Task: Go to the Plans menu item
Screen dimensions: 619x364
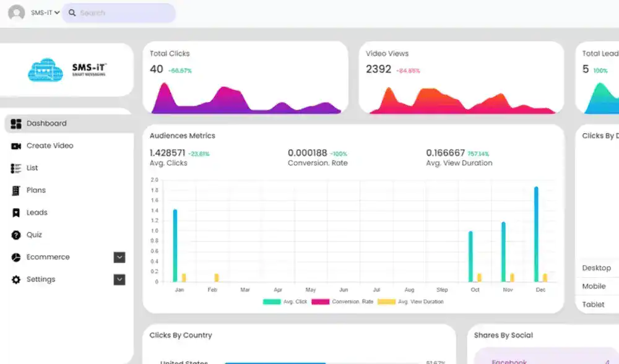Action: click(x=36, y=191)
